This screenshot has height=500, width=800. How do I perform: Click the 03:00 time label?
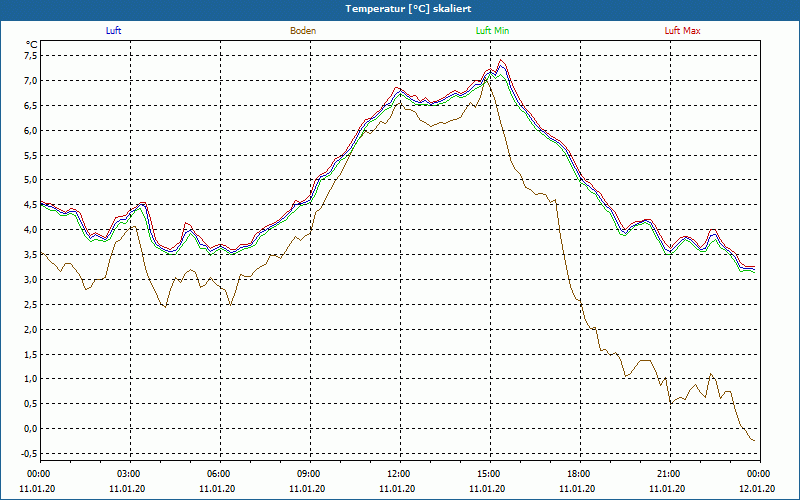coord(130,474)
